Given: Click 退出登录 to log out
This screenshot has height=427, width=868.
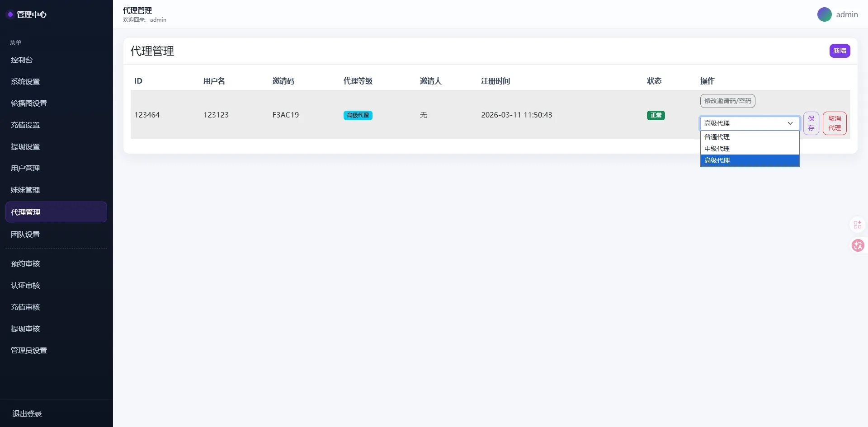Looking at the screenshot, I should pos(27,413).
